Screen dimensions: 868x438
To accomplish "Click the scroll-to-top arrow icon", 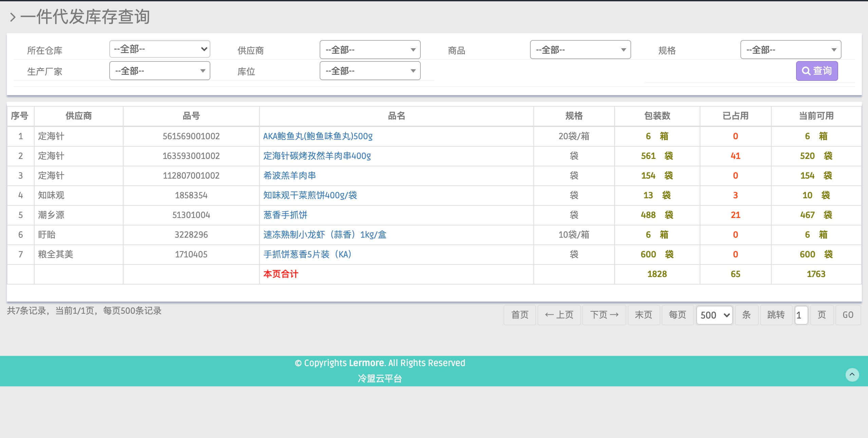I will pos(852,375).
